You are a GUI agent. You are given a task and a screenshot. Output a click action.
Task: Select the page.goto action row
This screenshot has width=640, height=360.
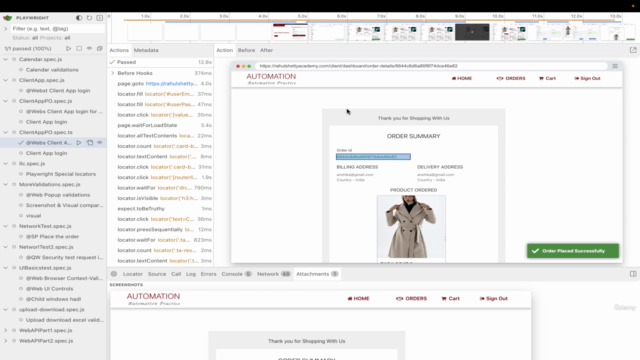(x=161, y=83)
